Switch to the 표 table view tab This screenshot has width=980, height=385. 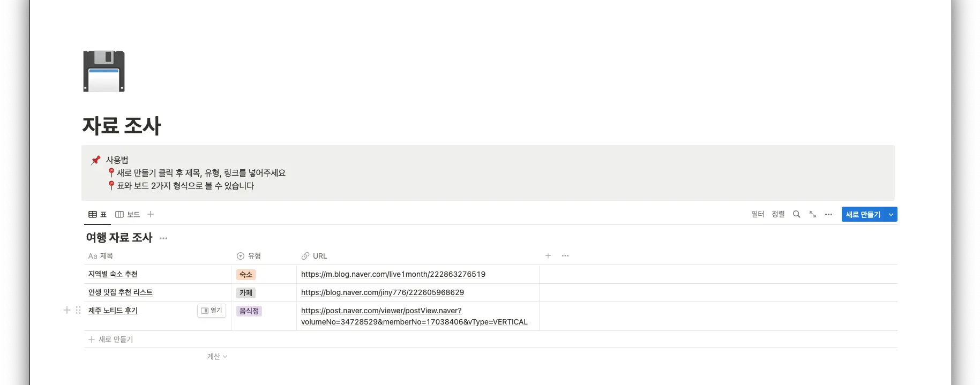pos(98,214)
